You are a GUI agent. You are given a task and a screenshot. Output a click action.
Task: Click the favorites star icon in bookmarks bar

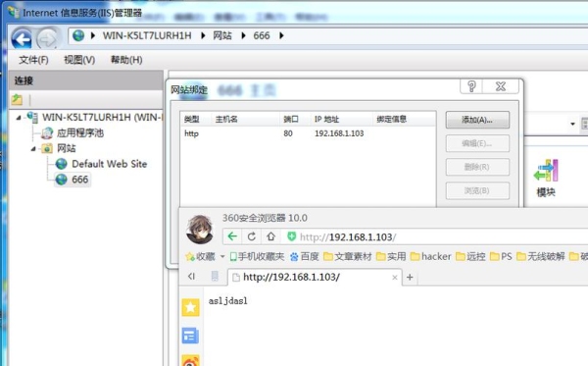[190, 257]
